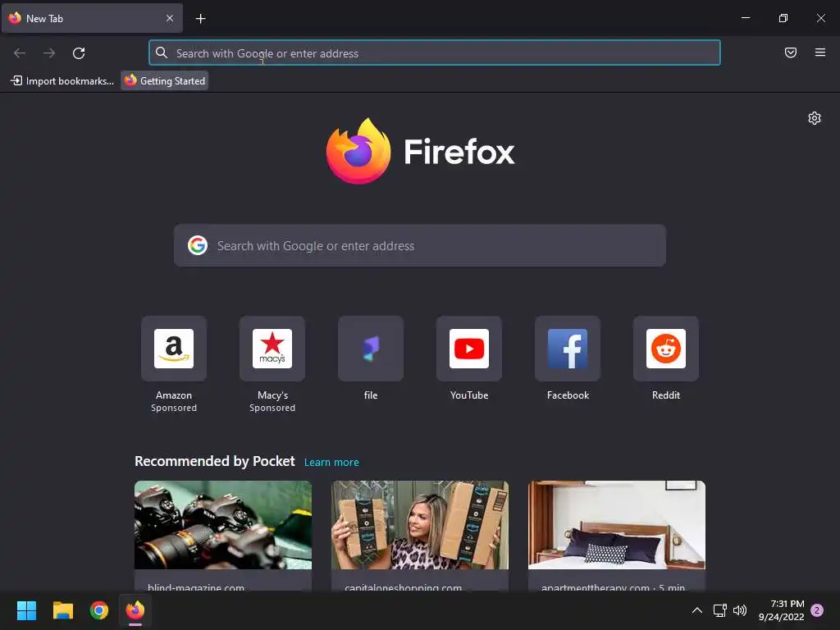Open notification badge showing 2
840x630 pixels.
(817, 610)
